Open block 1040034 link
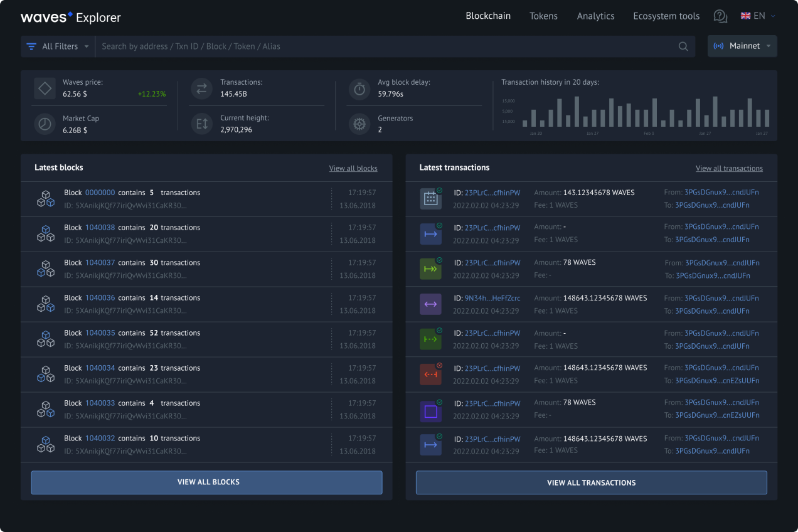The height and width of the screenshot is (532, 798). point(100,368)
